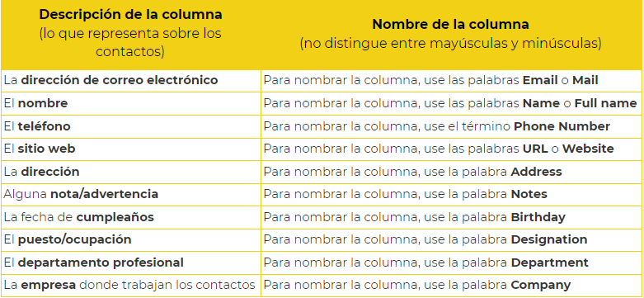Click the bold word Address
The image size is (644, 298).
(x=537, y=172)
